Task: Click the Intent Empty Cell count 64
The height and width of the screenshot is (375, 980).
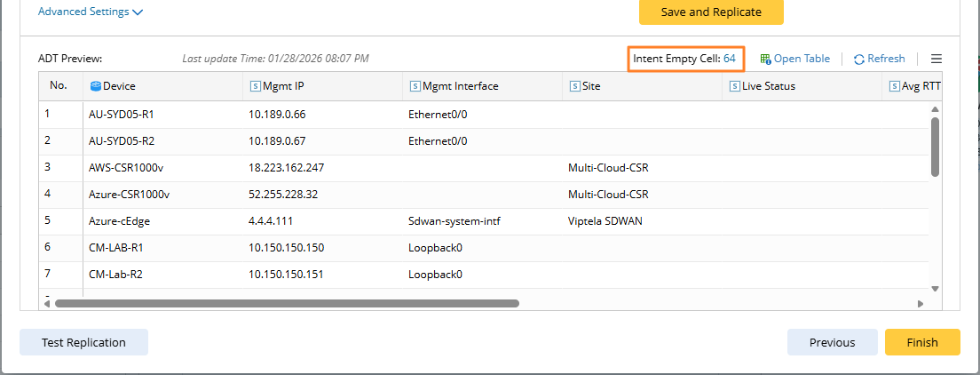Action: [730, 59]
